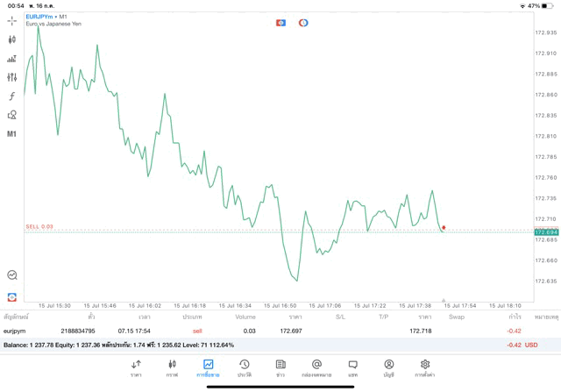Switch to the Chart (กราฟ) tab
Screen dimensions: 561x392
(172, 367)
